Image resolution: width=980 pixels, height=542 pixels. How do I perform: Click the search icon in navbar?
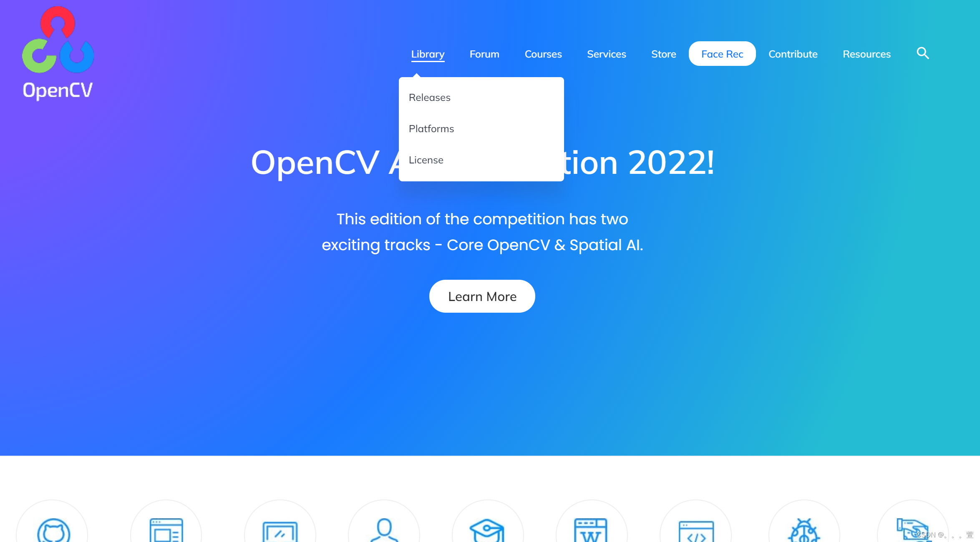tap(924, 53)
